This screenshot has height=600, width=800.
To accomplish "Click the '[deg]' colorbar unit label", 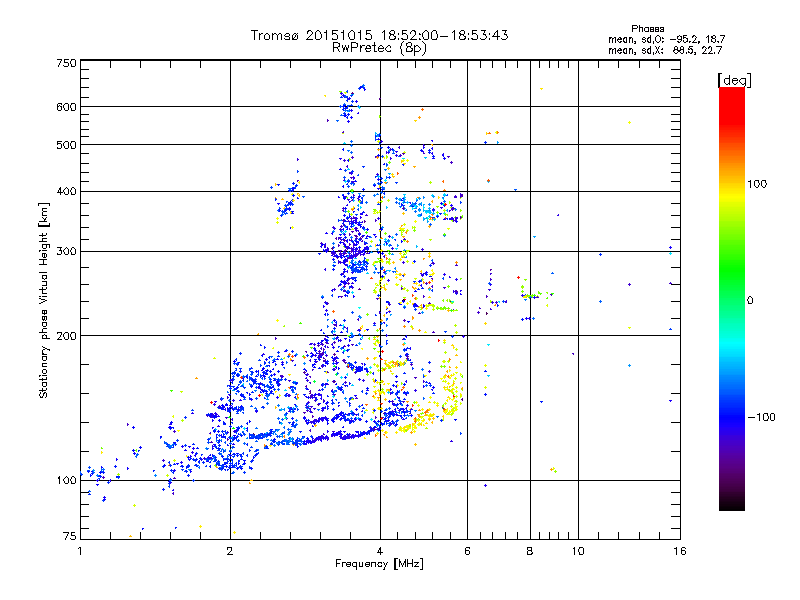I will (x=734, y=80).
